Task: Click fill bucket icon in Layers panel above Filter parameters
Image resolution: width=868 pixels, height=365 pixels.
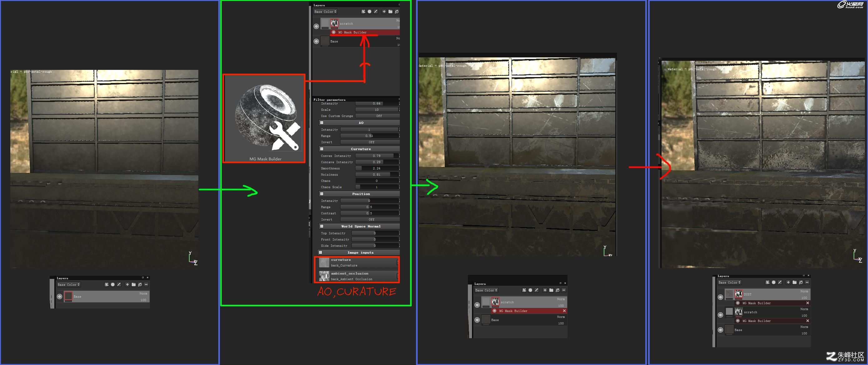Action: click(397, 12)
